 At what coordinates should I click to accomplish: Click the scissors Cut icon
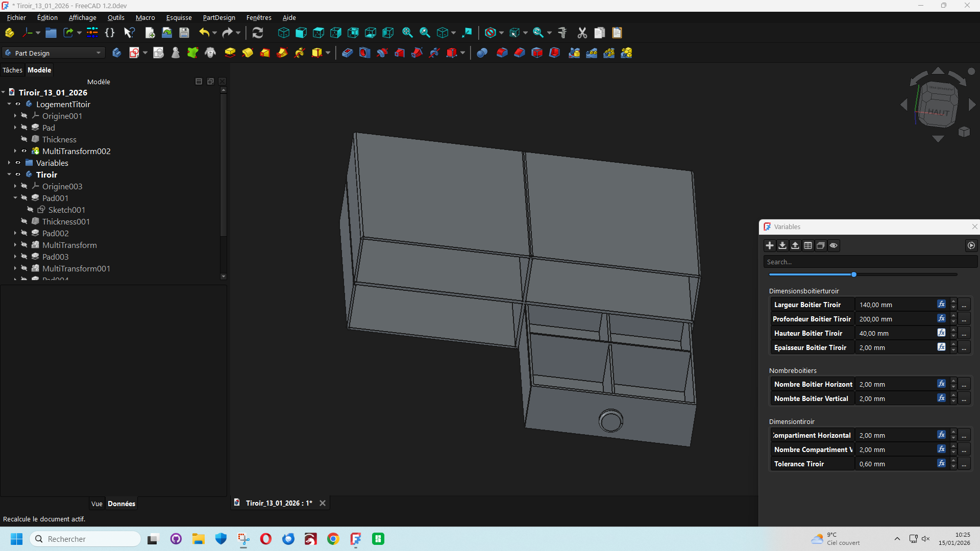coord(582,33)
